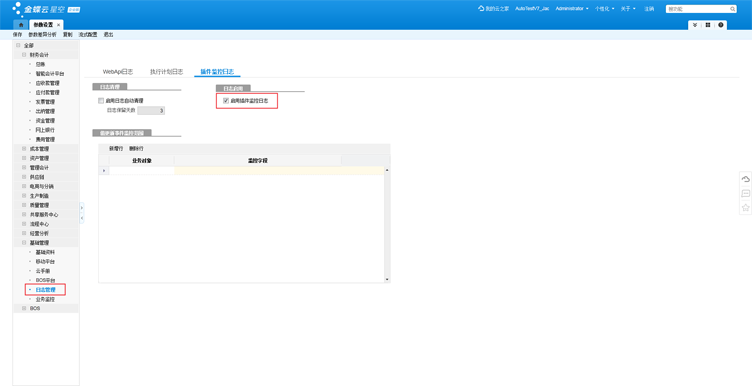This screenshot has width=752, height=386.
Task: Expand the 资产管理 tree node
Action: coord(24,158)
